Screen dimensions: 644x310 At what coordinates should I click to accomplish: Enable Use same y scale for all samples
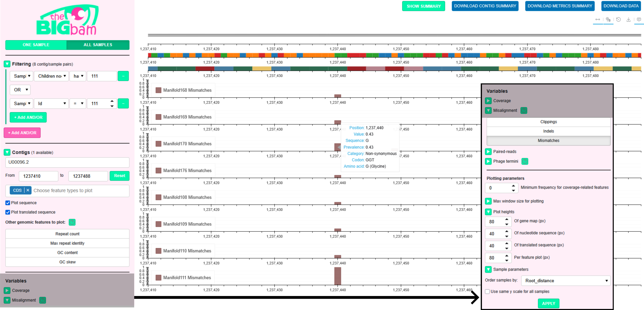coord(487,292)
